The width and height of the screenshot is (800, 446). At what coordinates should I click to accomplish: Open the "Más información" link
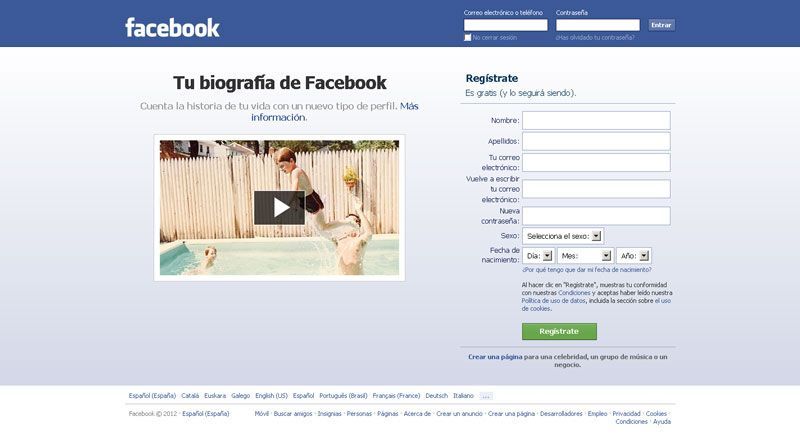point(335,112)
